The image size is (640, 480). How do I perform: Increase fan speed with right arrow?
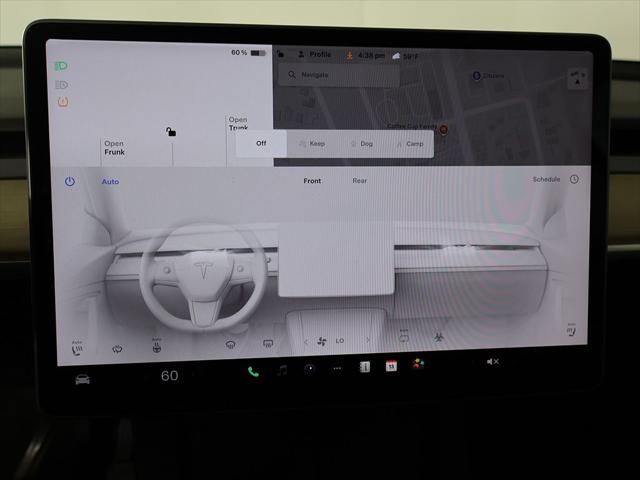point(368,340)
